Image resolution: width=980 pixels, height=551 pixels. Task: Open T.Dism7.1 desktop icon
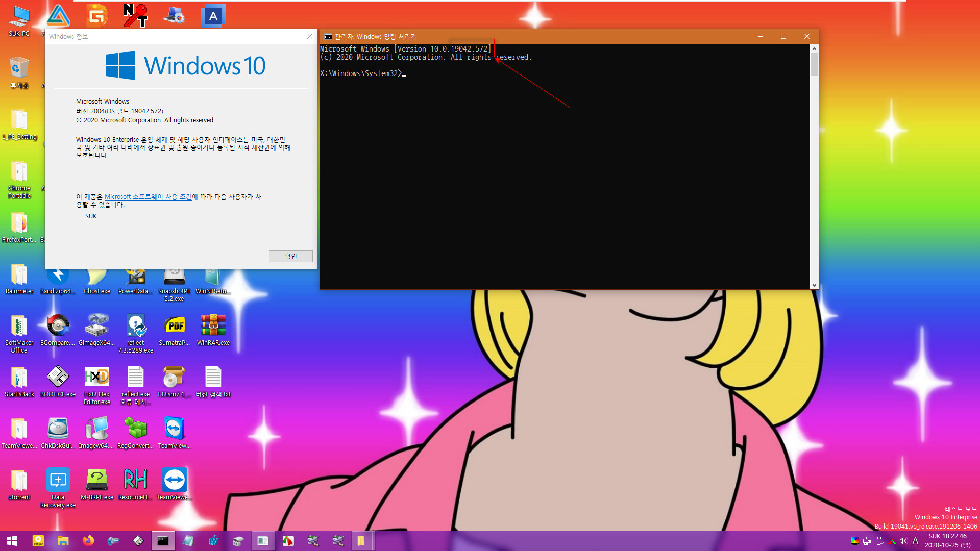(x=174, y=382)
